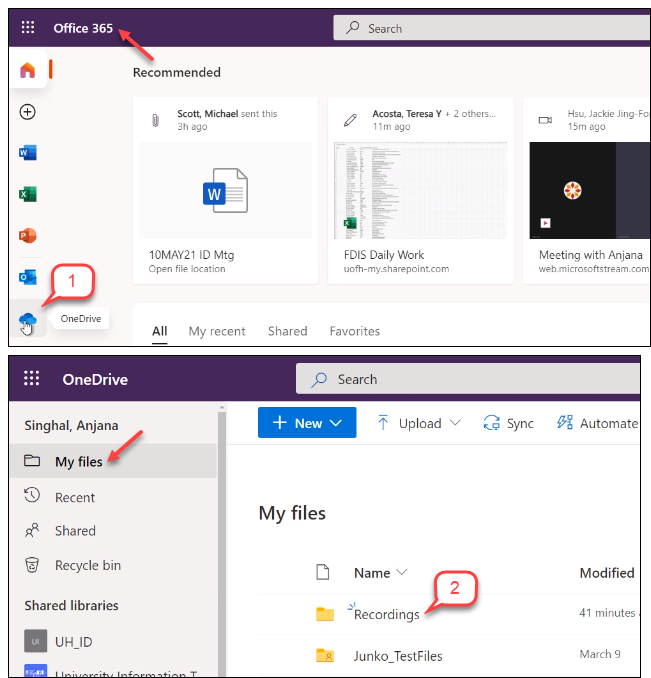Open the 10MAY21 ID Mtg Word thumbnail
Image resolution: width=651 pixels, height=678 pixels.
tap(225, 190)
